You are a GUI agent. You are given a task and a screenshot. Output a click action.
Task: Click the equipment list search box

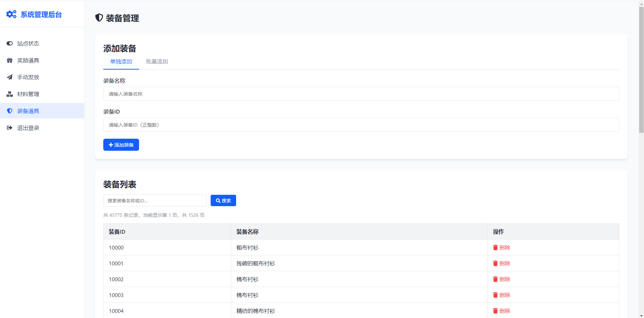[x=155, y=201]
